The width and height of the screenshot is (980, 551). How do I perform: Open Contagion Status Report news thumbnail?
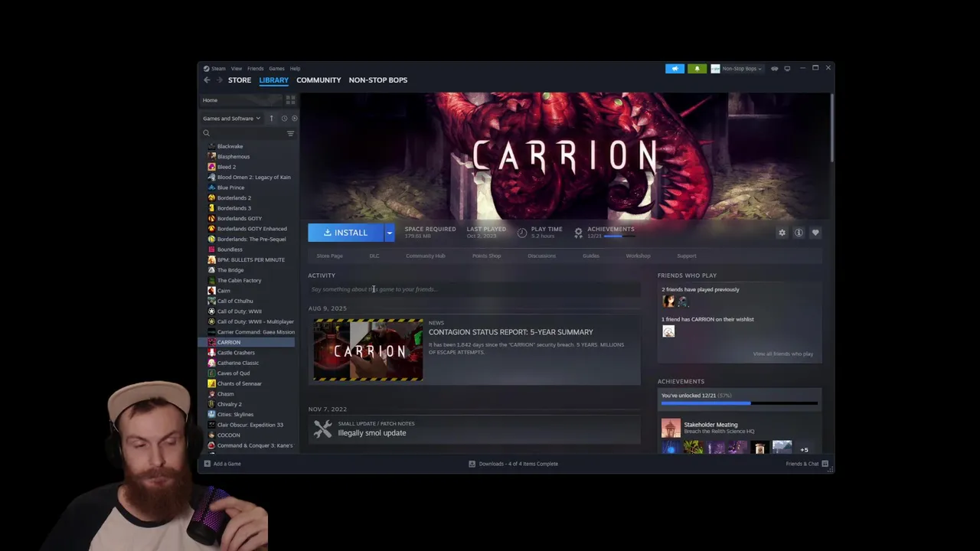pos(368,350)
